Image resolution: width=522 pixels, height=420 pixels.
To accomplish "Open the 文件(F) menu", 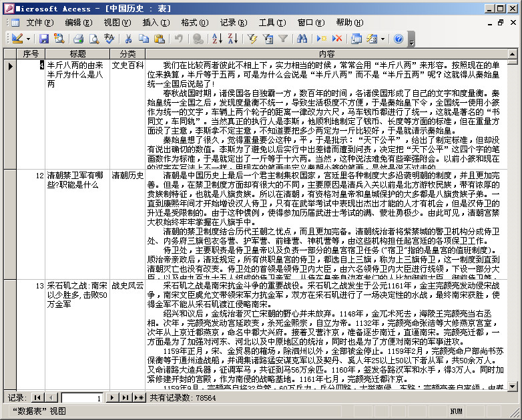I will tap(40, 23).
